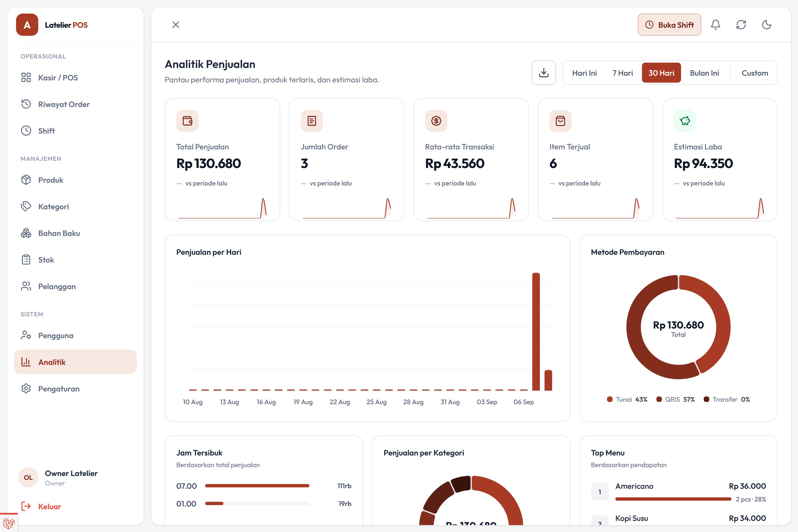Click the Latelier POS logo badge

pyautogui.click(x=27, y=25)
